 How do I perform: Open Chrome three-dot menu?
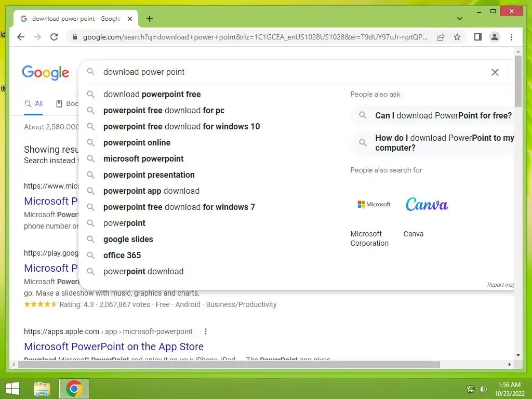pyautogui.click(x=511, y=37)
